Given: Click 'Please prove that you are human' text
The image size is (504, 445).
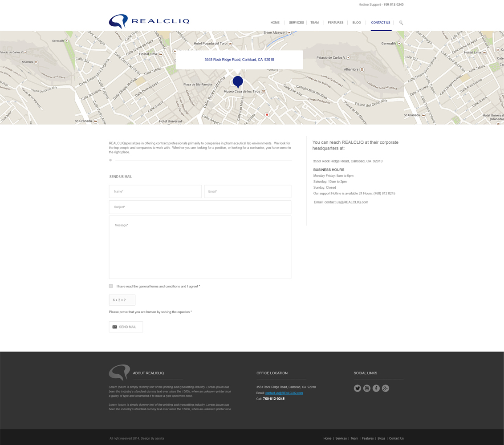Looking at the screenshot, I should click(x=150, y=312).
